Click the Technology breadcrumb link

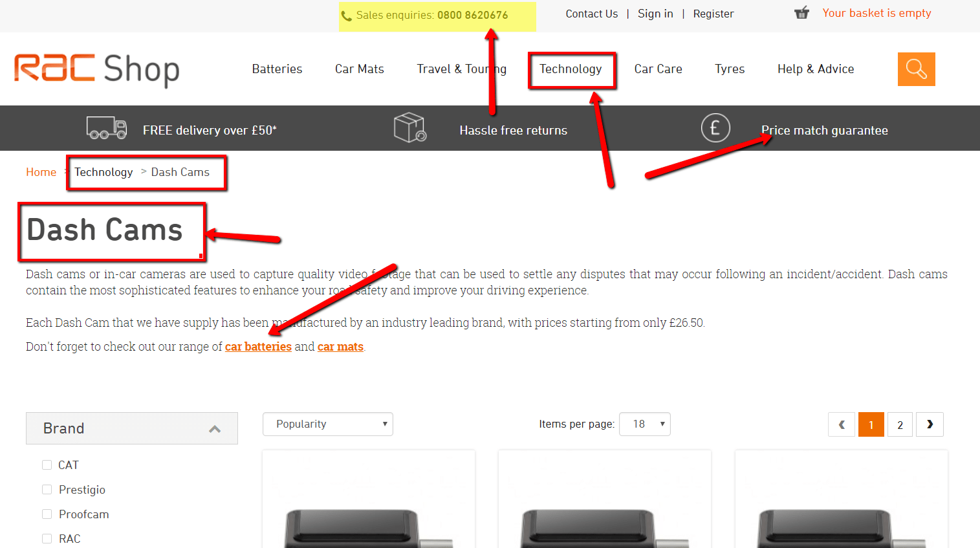pos(103,172)
